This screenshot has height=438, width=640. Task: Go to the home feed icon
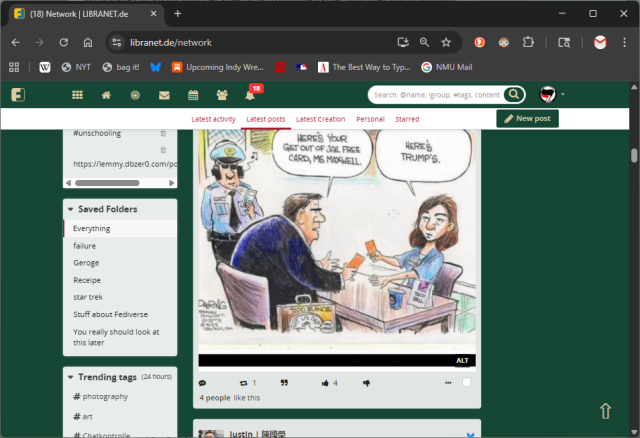tap(106, 96)
